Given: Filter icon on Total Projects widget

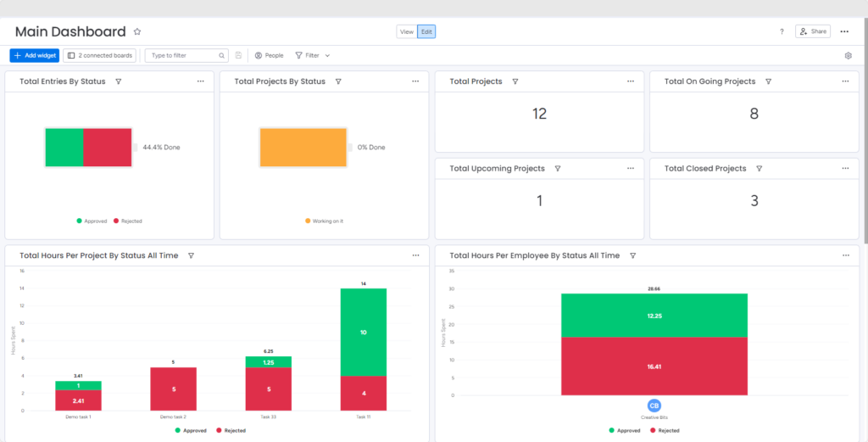Looking at the screenshot, I should pyautogui.click(x=515, y=81).
